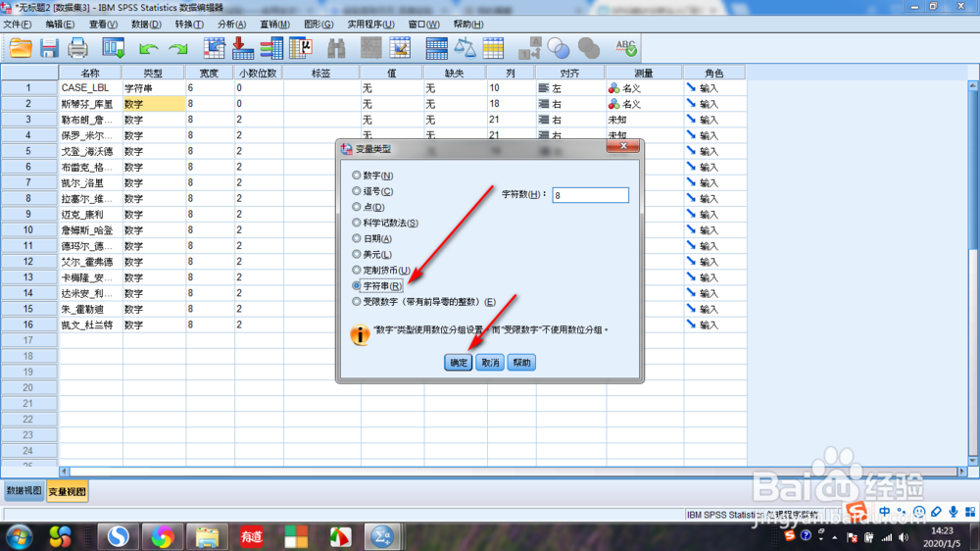Click the Insert variable icon
Viewport: 980px width, 551px height.
pos(400,48)
